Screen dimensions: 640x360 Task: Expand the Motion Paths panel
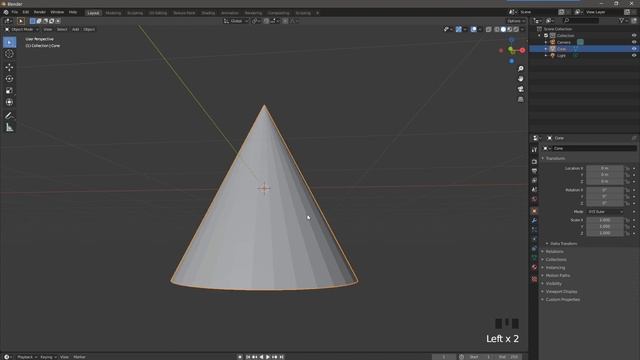coord(558,276)
